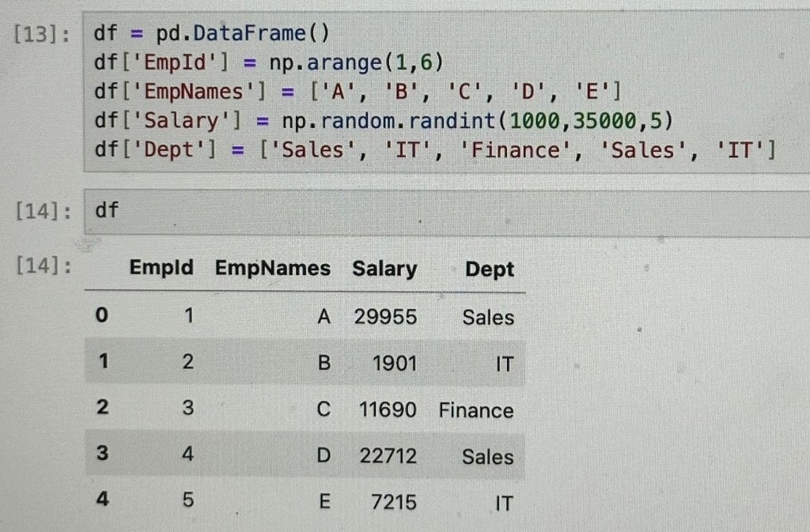The height and width of the screenshot is (532, 810).
Task: Click the salary value 7215
Action: click(x=394, y=501)
